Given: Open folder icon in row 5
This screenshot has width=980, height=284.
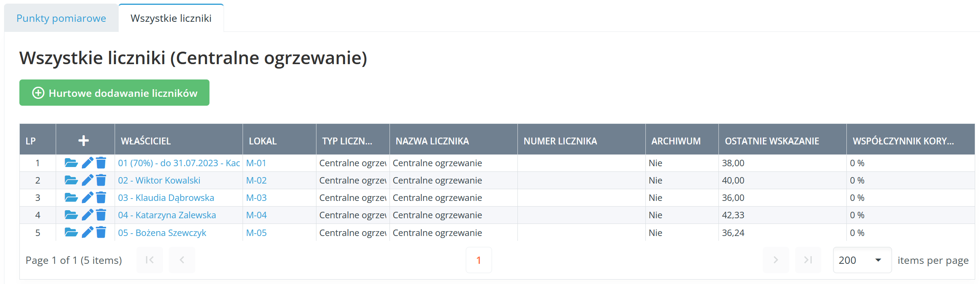Looking at the screenshot, I should [x=71, y=233].
